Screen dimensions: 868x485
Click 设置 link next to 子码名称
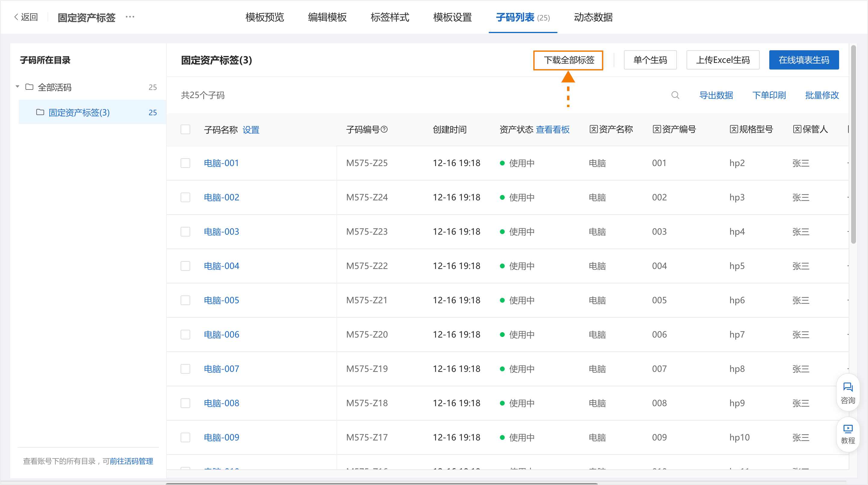coord(251,130)
